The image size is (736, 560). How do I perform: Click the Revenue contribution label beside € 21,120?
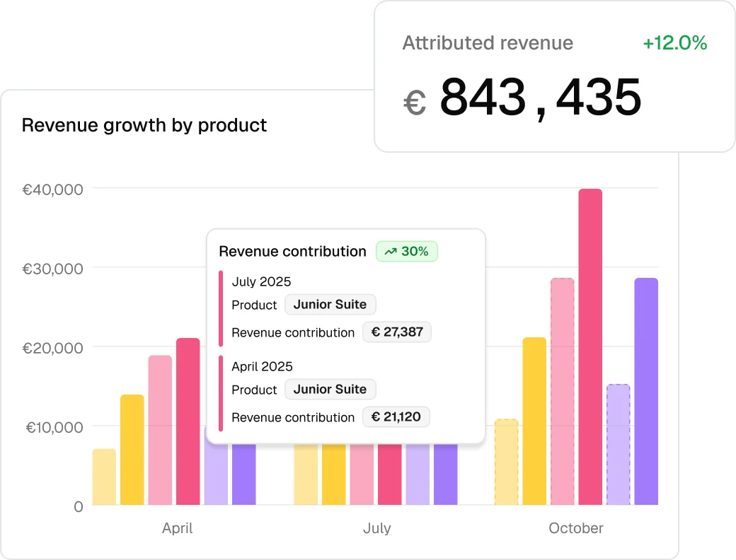point(293,417)
